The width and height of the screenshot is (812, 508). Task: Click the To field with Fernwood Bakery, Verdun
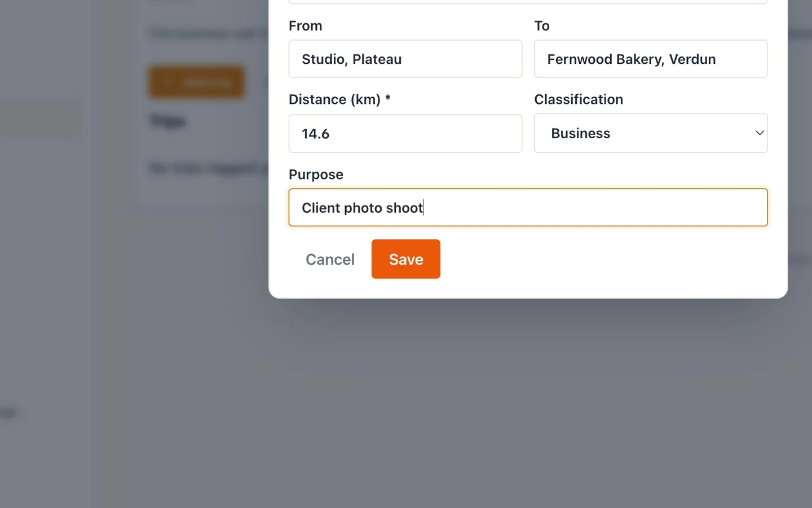coord(651,59)
